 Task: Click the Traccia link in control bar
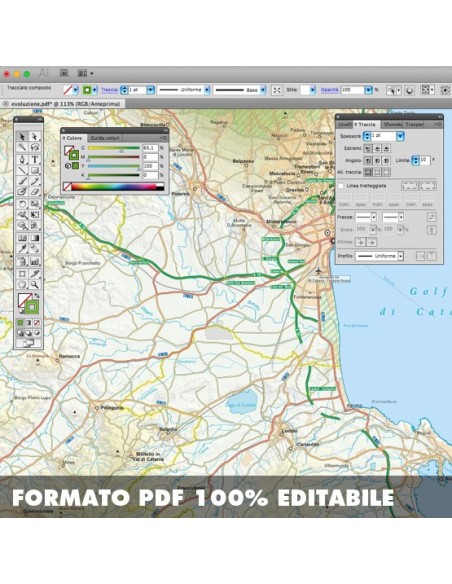[x=109, y=90]
